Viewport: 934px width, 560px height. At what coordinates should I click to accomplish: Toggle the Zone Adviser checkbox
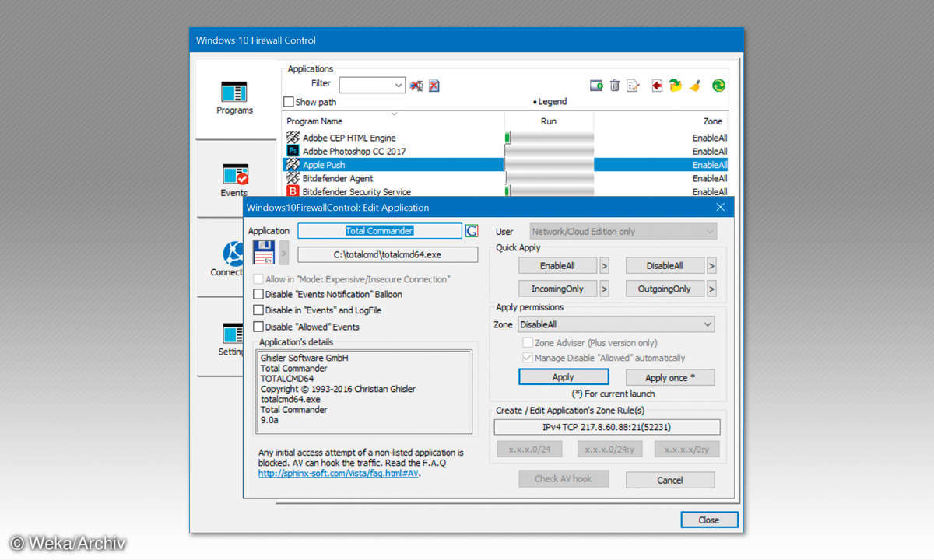pyautogui.click(x=528, y=342)
